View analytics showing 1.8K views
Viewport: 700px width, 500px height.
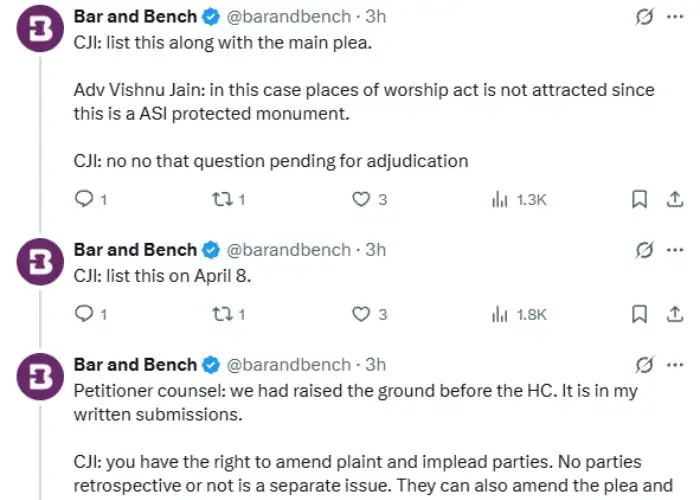519,315
